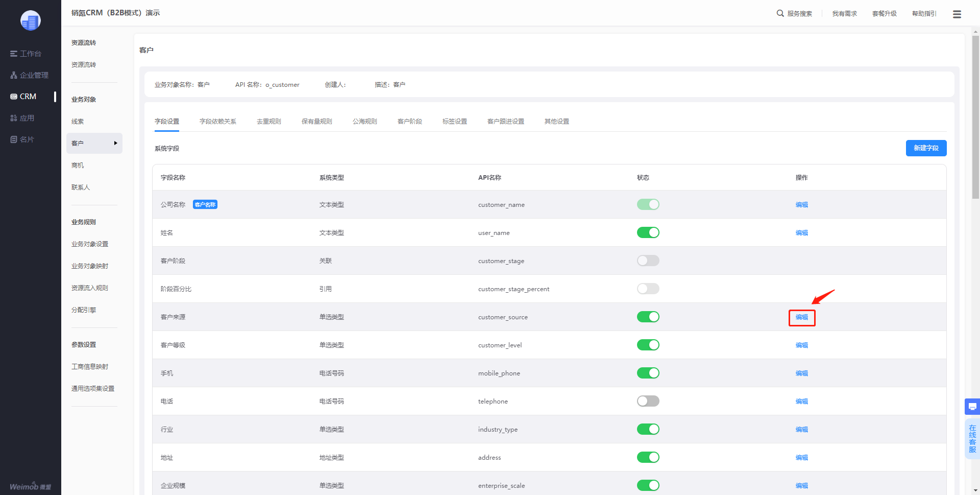The width and height of the screenshot is (980, 495).
Task: Open 业务对象设置 menu item
Action: 90,244
